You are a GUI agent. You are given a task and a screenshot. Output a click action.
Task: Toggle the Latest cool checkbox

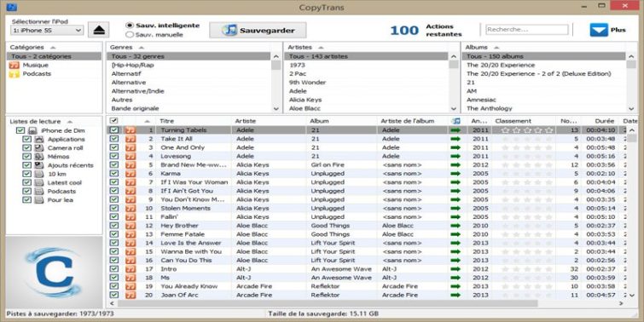[x=26, y=182]
